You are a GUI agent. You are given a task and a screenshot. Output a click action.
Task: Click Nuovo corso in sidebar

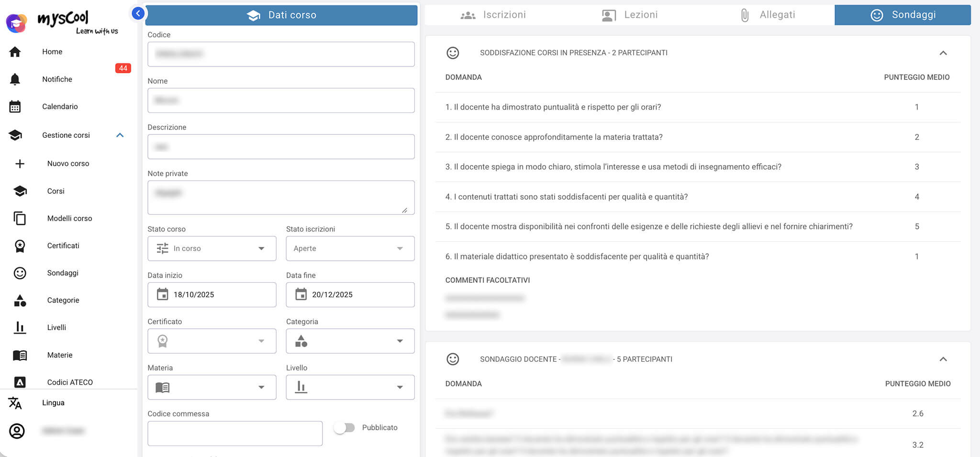pyautogui.click(x=68, y=164)
